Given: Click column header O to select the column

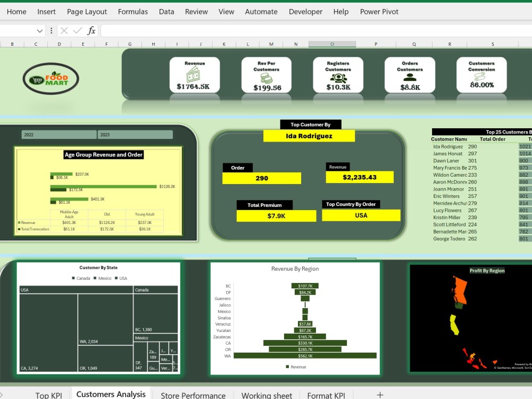Looking at the screenshot, I should 332,44.
